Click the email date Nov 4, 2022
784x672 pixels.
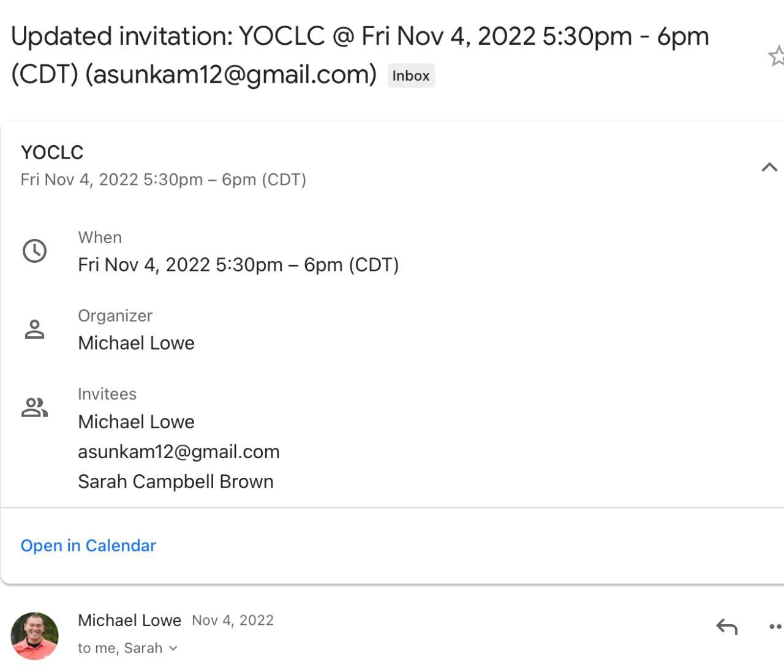point(233,621)
